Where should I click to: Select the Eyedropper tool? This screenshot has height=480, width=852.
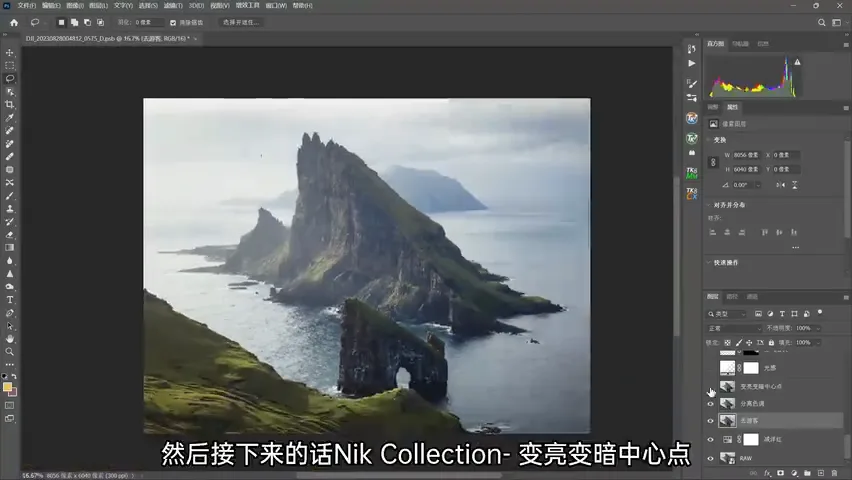[10, 117]
